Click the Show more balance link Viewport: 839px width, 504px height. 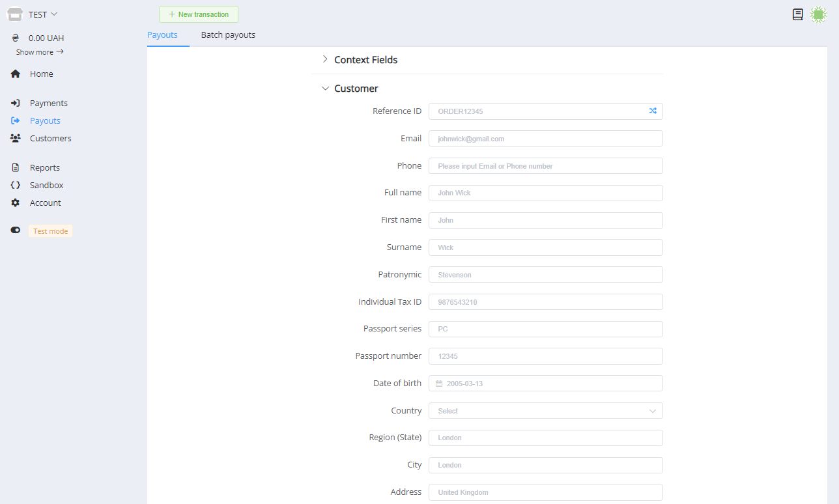pos(40,52)
